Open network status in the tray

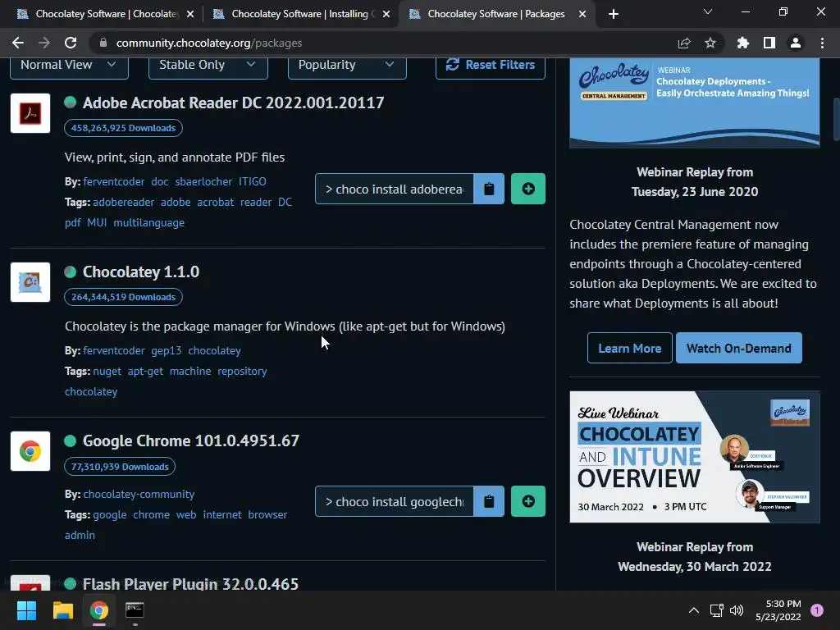coord(716,610)
